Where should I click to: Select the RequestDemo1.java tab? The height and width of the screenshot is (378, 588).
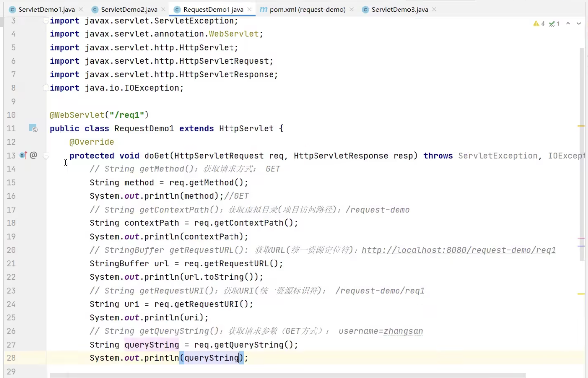pos(213,9)
